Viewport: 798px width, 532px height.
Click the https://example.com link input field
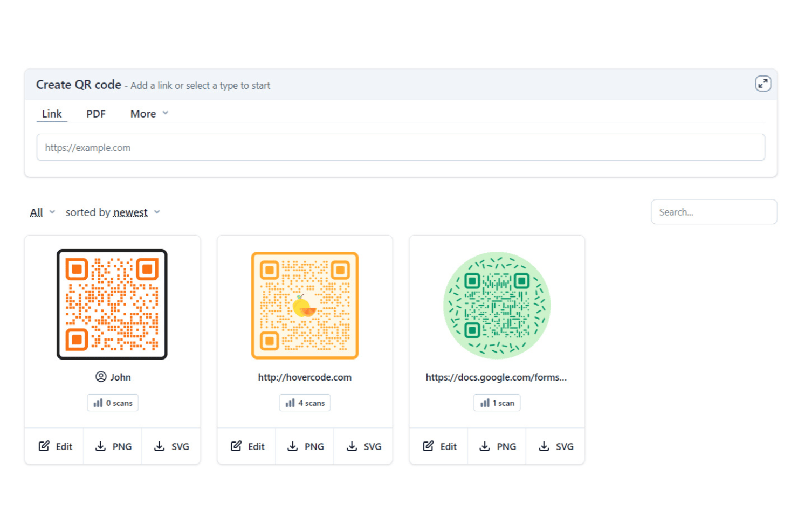click(401, 147)
